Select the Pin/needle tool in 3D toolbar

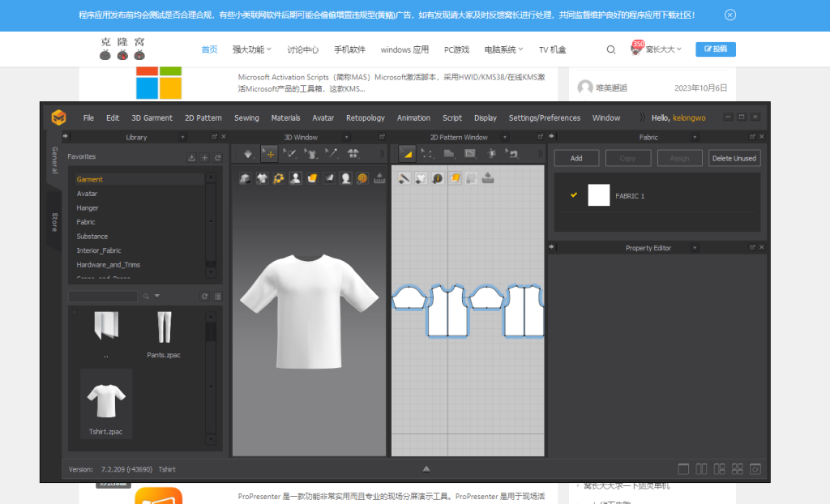[332, 154]
